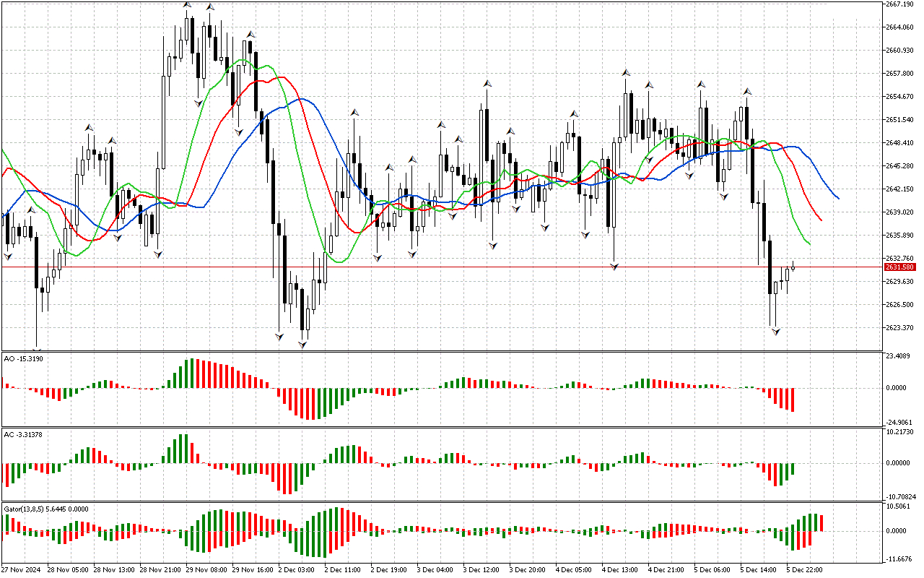Select the AO -15.3190 indicator label

(23, 358)
